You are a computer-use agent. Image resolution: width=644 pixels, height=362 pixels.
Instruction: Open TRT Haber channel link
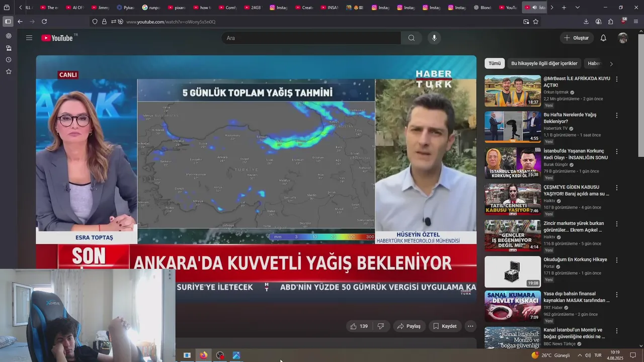(553, 308)
